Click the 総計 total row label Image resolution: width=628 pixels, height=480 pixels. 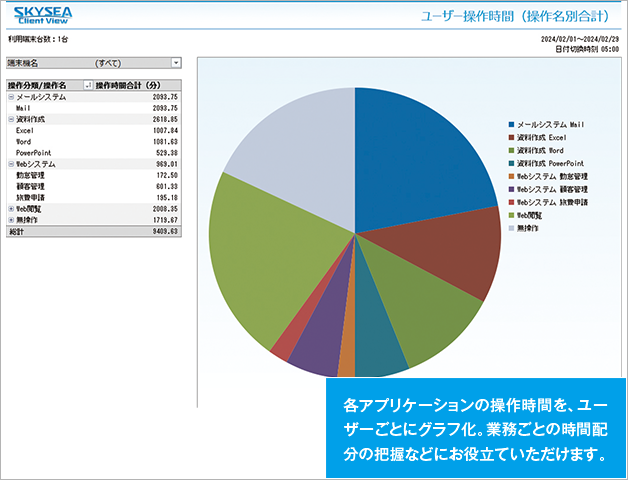16,232
